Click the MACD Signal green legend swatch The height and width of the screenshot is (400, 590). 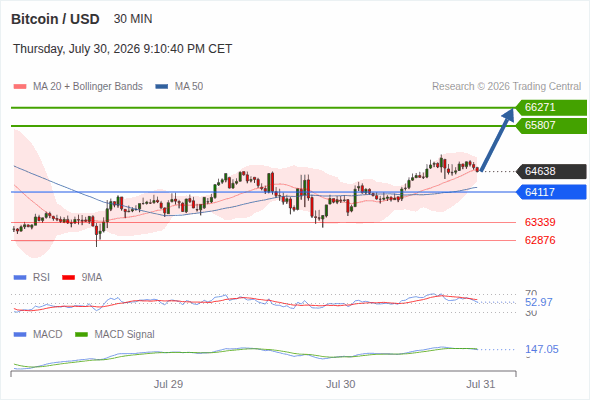(x=81, y=334)
